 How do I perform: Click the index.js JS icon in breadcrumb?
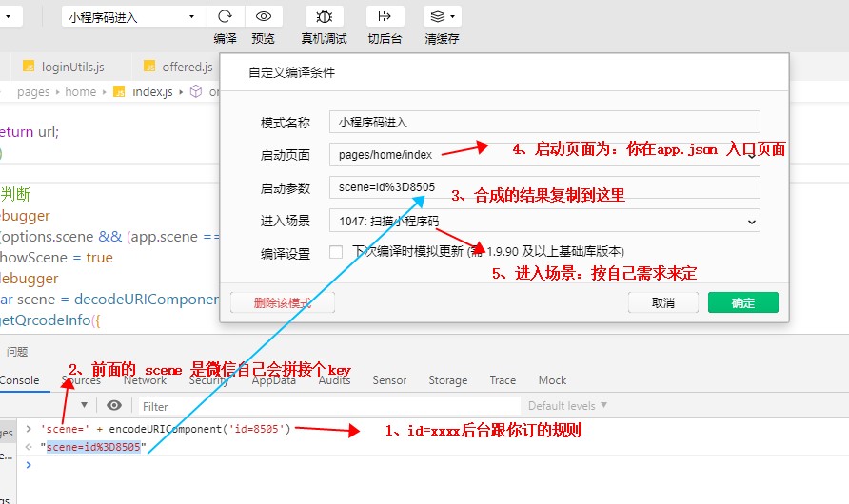pos(119,92)
